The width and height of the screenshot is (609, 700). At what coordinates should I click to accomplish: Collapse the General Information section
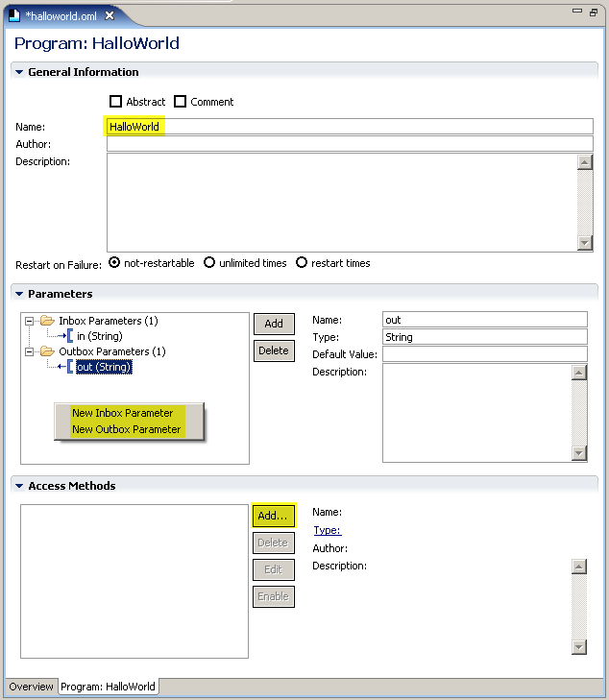pyautogui.click(x=19, y=72)
